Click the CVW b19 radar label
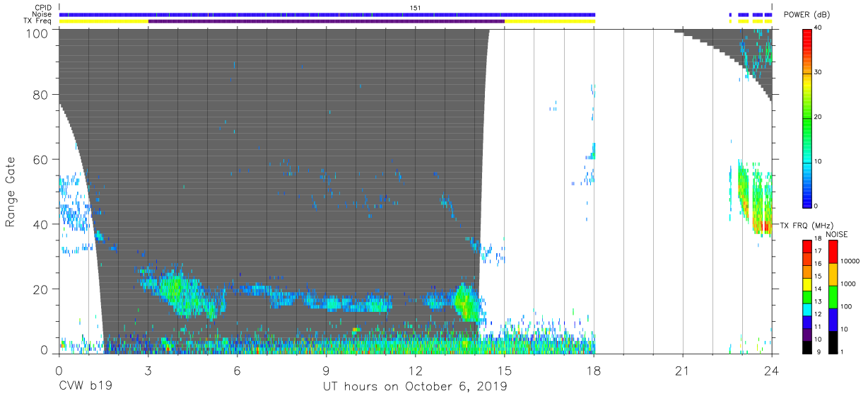This screenshot has height=401, width=868. (85, 386)
